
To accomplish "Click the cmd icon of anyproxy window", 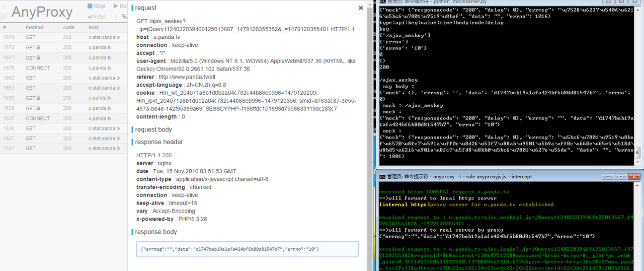I will (x=382, y=177).
